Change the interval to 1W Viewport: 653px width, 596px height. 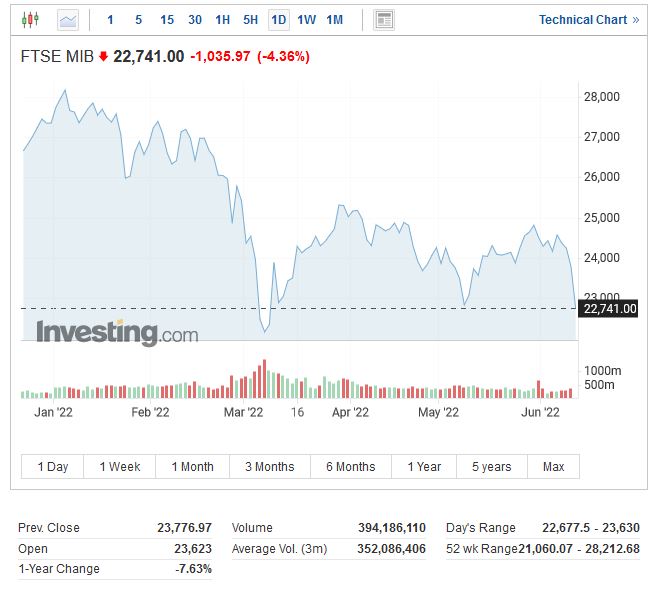307,19
